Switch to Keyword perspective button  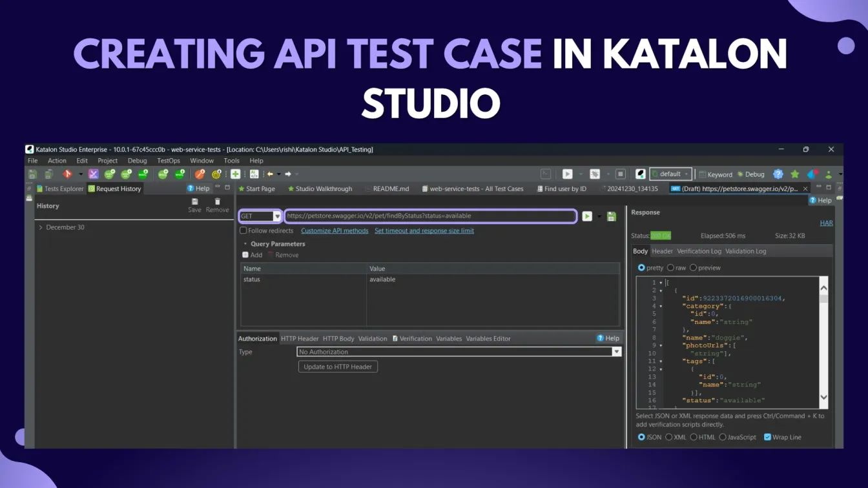(716, 174)
